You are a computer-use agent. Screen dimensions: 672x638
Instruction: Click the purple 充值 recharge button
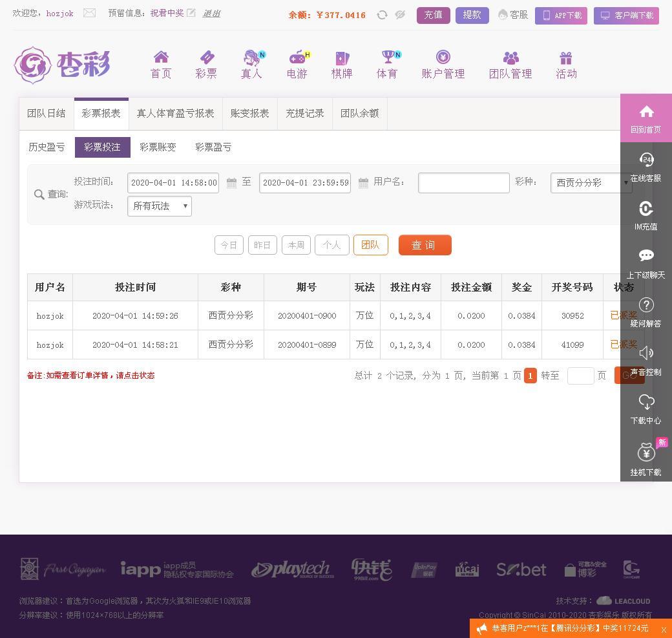434,15
